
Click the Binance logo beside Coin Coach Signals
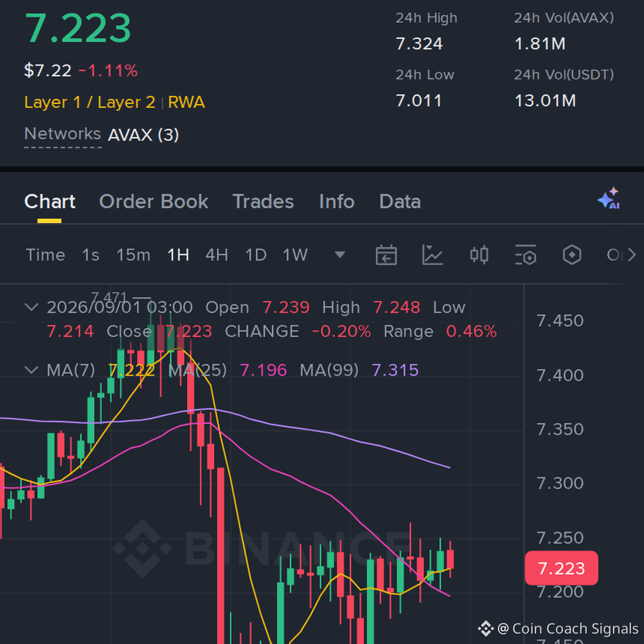coord(485,628)
